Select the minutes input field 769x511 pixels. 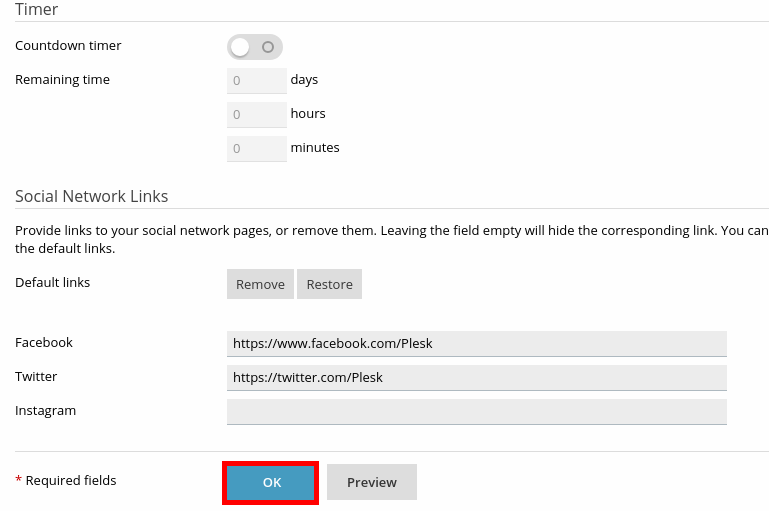(257, 148)
